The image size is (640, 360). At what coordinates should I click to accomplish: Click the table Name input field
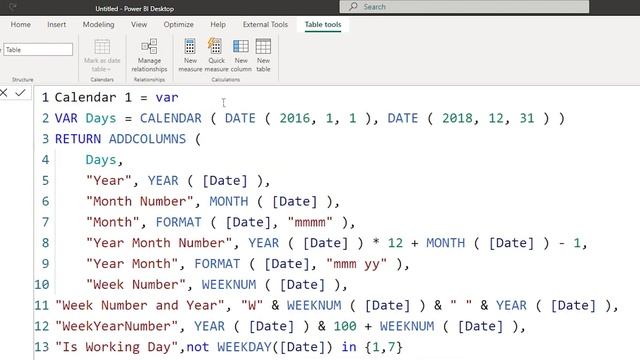point(38,49)
